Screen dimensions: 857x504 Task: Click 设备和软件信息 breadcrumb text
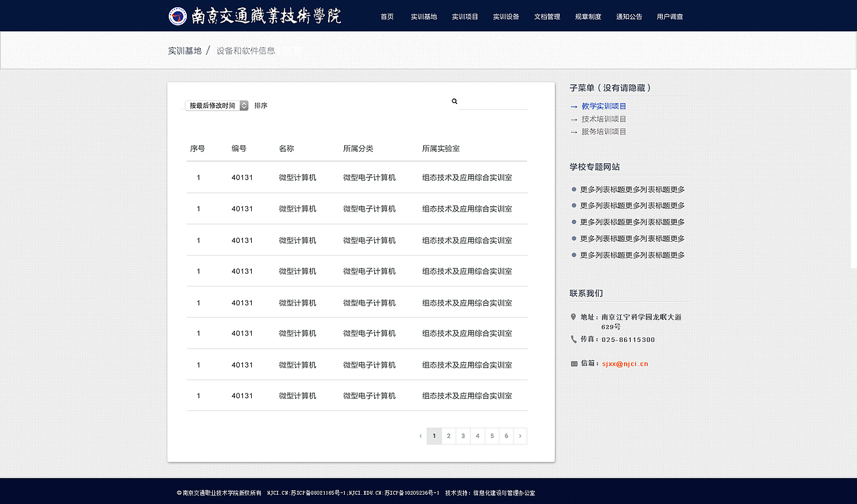(x=246, y=51)
